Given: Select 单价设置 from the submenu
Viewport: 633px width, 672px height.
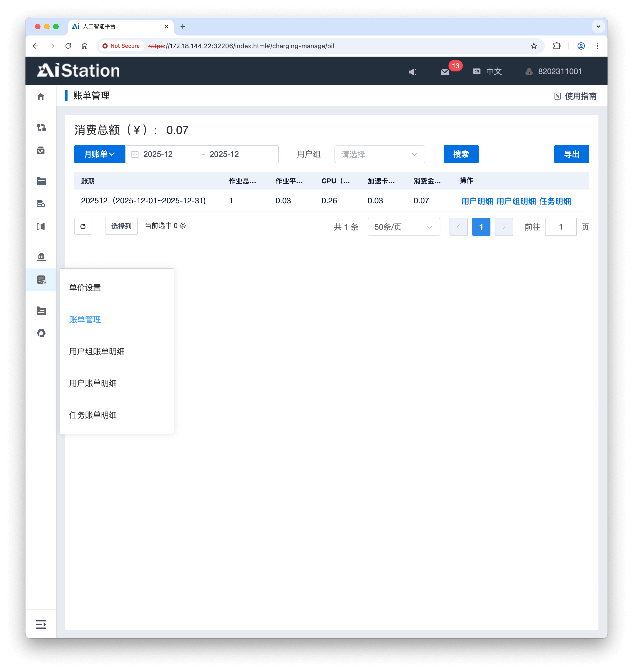Looking at the screenshot, I should tap(85, 288).
